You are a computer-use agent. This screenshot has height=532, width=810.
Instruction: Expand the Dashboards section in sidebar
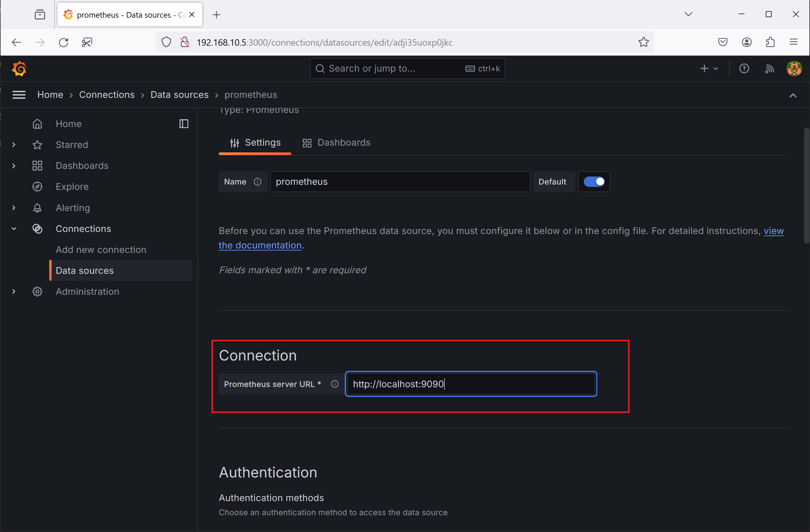pos(13,166)
